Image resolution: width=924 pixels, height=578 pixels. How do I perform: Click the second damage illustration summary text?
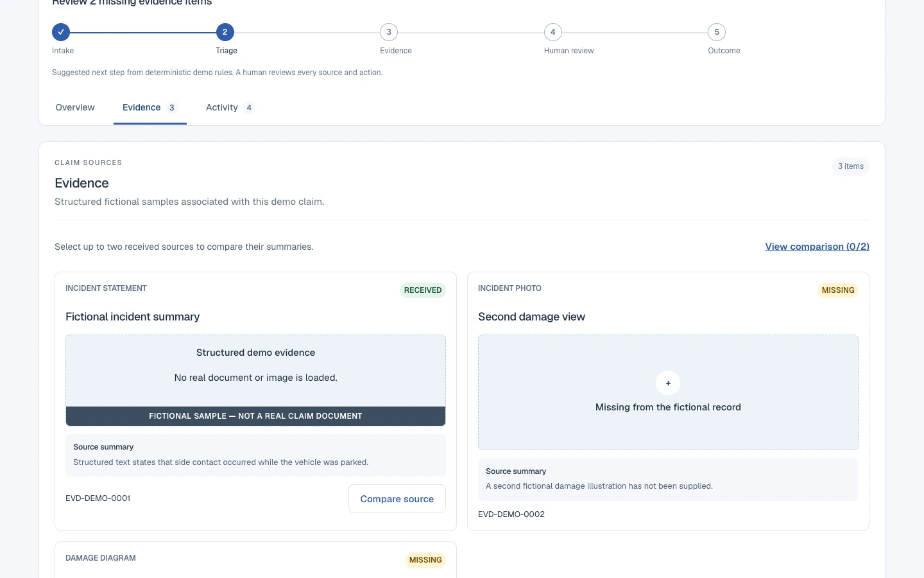pos(599,486)
